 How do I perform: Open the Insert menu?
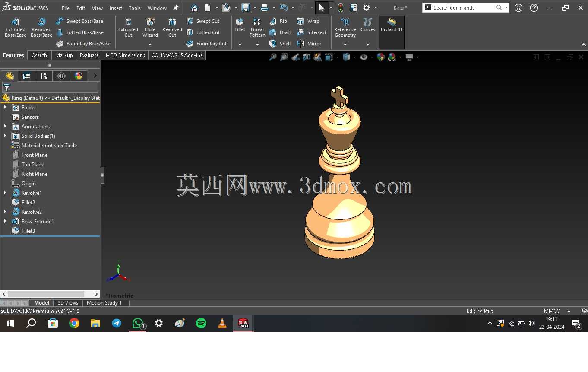click(116, 8)
